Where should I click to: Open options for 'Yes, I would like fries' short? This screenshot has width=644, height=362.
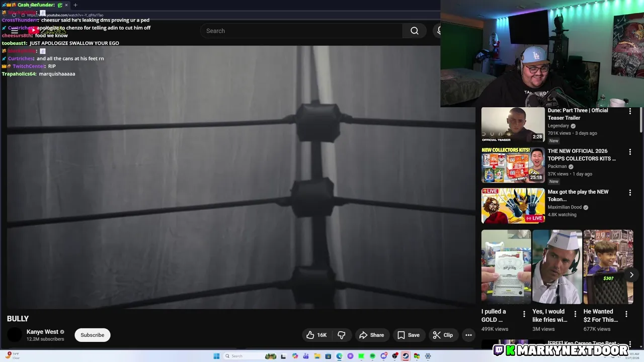tap(575, 314)
